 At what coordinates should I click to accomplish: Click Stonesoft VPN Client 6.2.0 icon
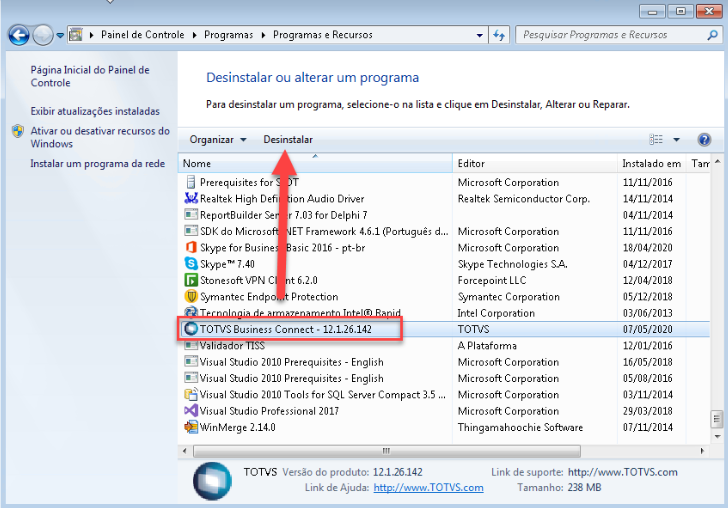(191, 280)
